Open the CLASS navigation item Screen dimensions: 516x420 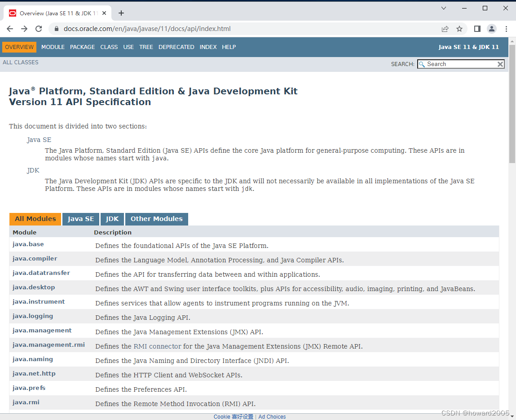[x=109, y=47]
